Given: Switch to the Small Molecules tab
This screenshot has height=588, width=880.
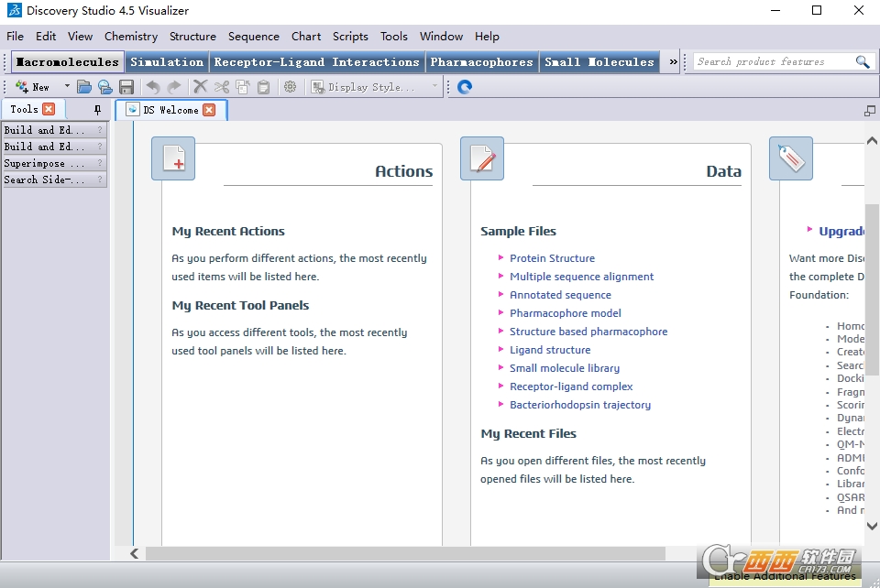Looking at the screenshot, I should (599, 61).
